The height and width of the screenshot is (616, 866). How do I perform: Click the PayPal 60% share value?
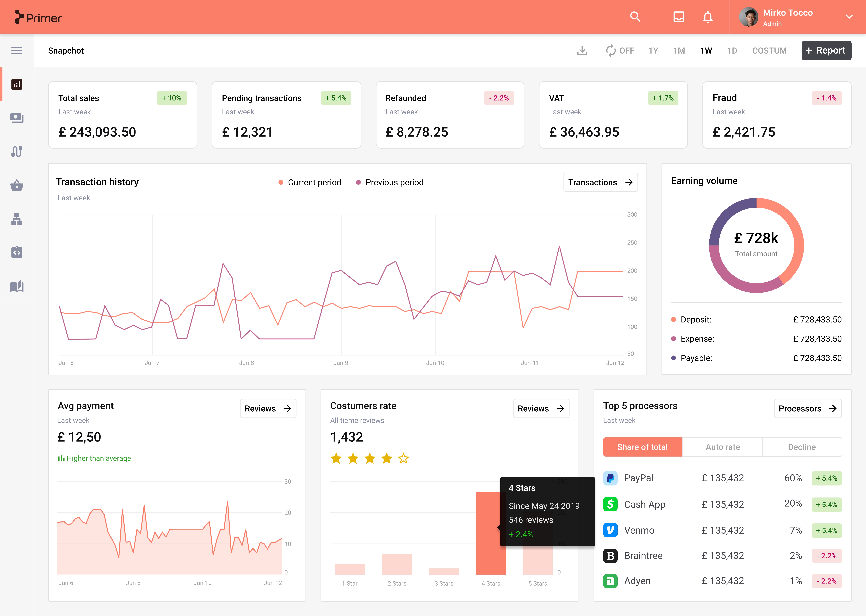click(793, 478)
